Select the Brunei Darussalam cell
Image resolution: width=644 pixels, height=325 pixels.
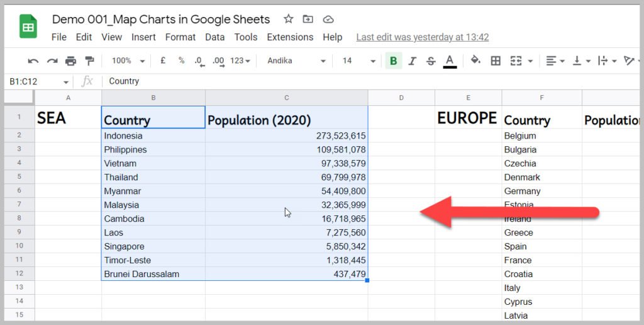153,274
